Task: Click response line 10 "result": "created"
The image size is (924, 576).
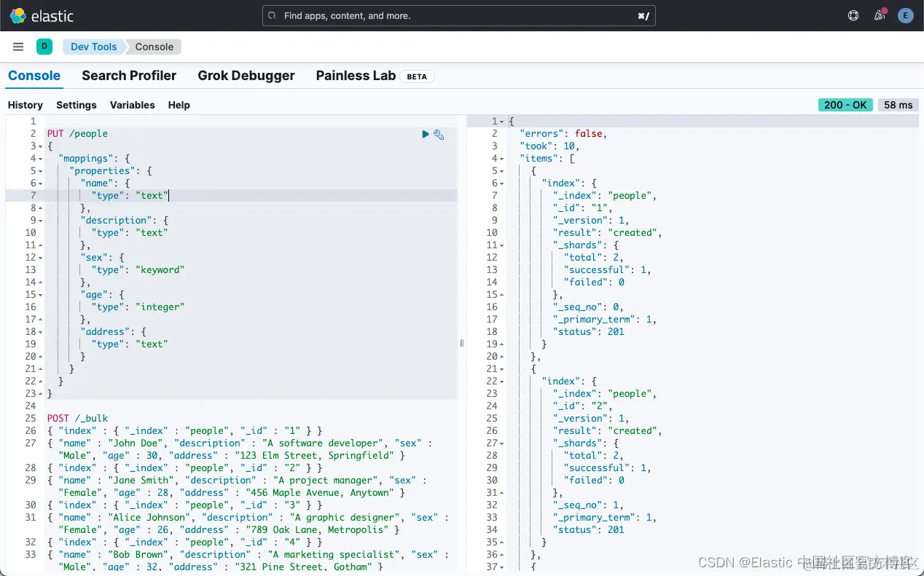Action: (608, 233)
